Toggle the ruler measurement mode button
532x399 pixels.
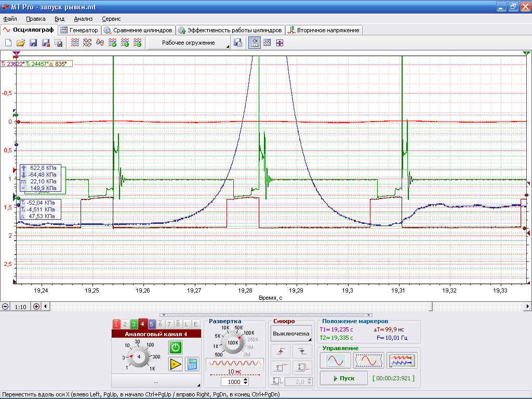pos(255,43)
